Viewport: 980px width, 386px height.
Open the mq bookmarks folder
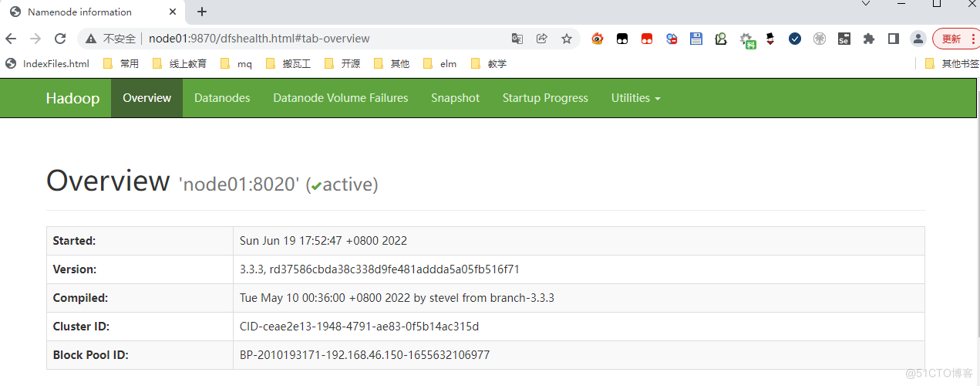coord(236,64)
